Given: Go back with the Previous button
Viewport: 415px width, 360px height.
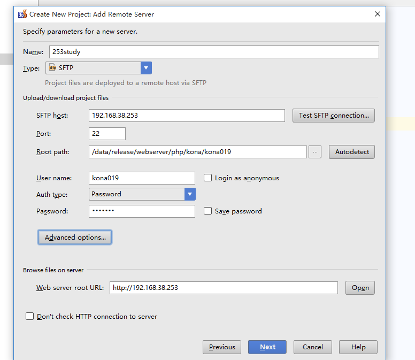Looking at the screenshot, I should click(222, 347).
